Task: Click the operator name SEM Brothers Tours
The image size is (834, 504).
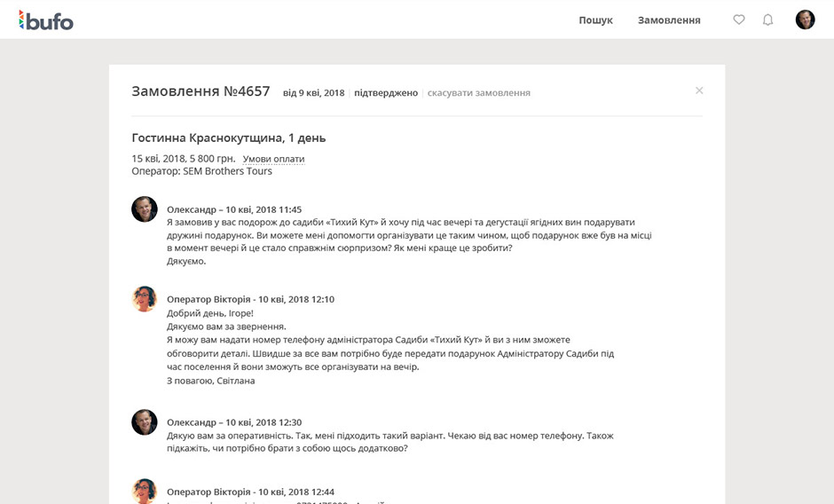Action: [227, 171]
